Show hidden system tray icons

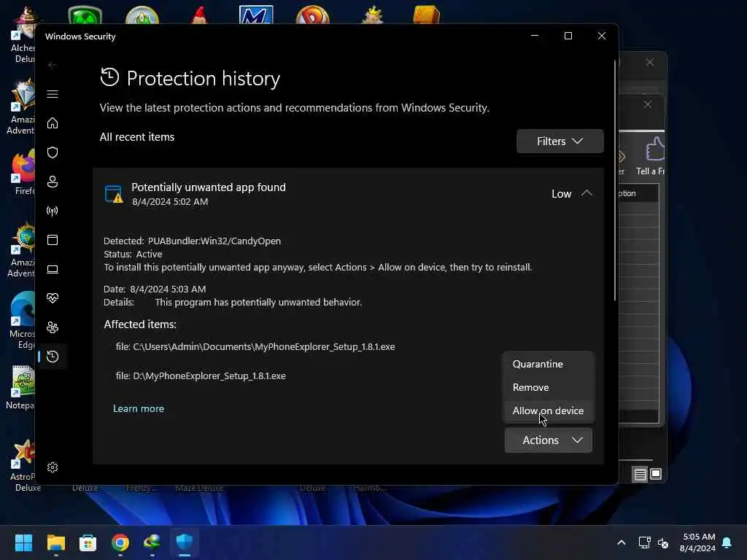622,542
